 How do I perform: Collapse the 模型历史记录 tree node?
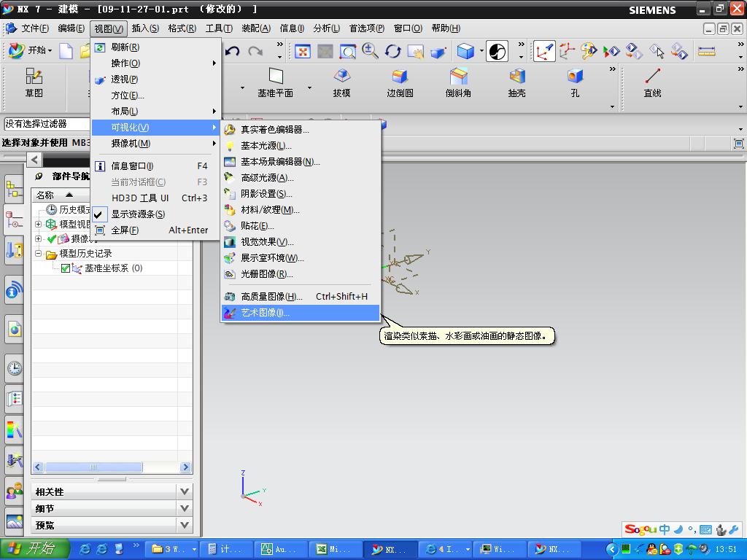pos(39,253)
